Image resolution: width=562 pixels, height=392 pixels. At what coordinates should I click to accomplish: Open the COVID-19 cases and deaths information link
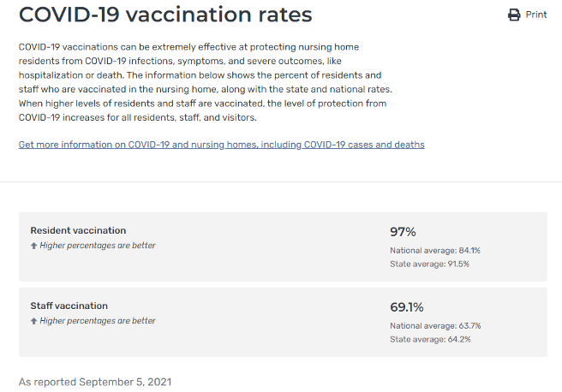pyautogui.click(x=221, y=145)
